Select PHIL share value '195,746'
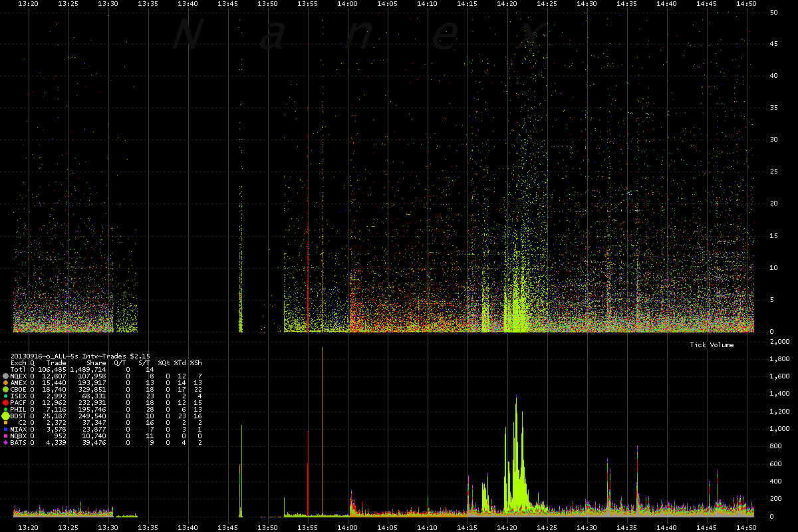The width and height of the screenshot is (798, 532). [92, 410]
